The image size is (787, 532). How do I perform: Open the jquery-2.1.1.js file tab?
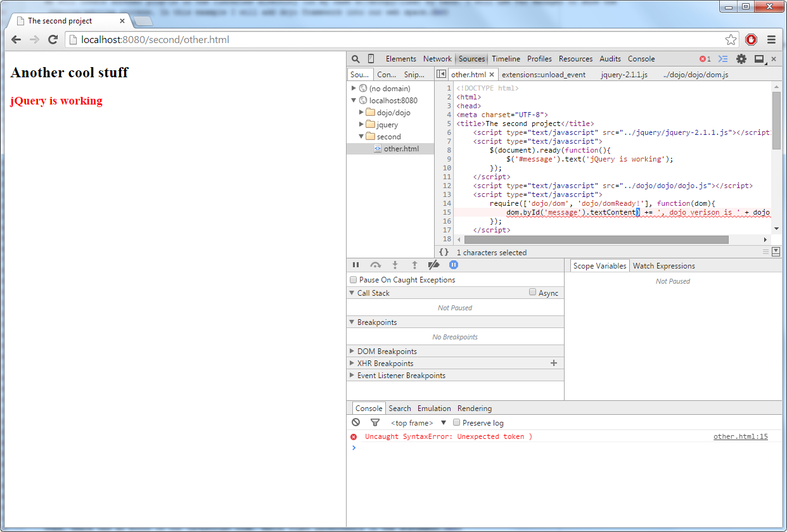(624, 75)
